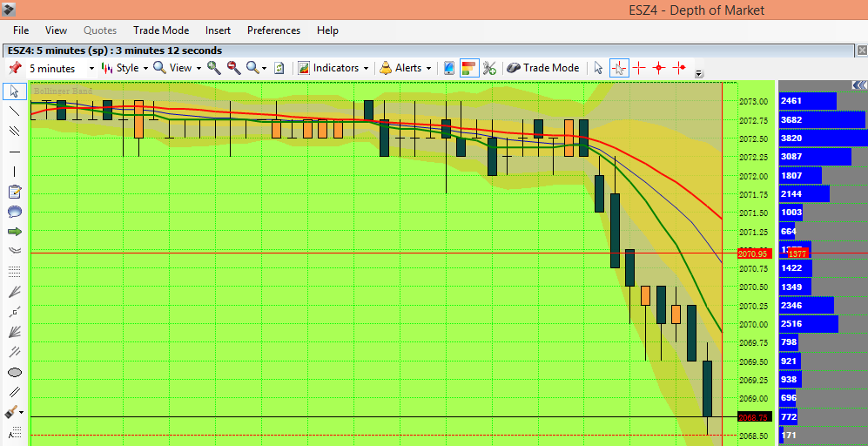Screen dimensions: 868x446
Task: Click the Trade Mode button
Action: coord(543,68)
